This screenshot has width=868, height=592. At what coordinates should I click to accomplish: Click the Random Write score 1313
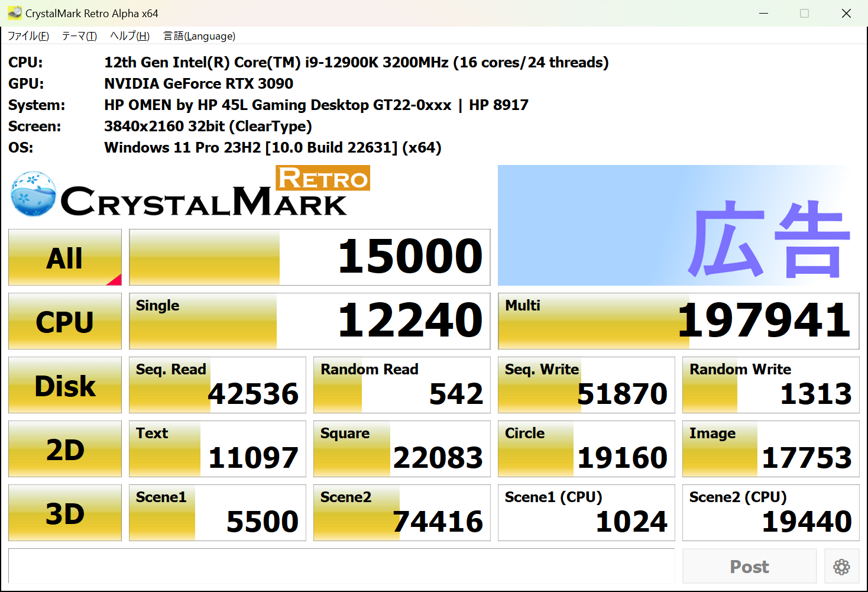click(x=771, y=385)
